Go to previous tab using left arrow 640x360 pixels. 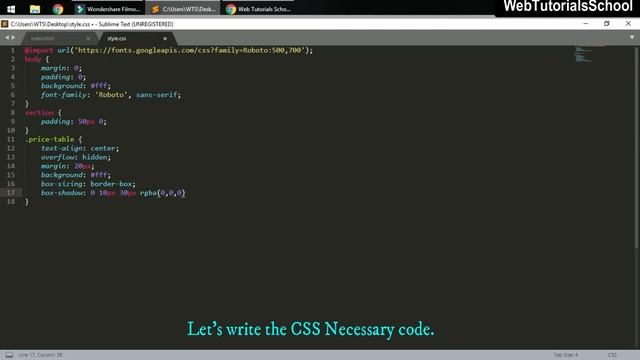click(7, 38)
